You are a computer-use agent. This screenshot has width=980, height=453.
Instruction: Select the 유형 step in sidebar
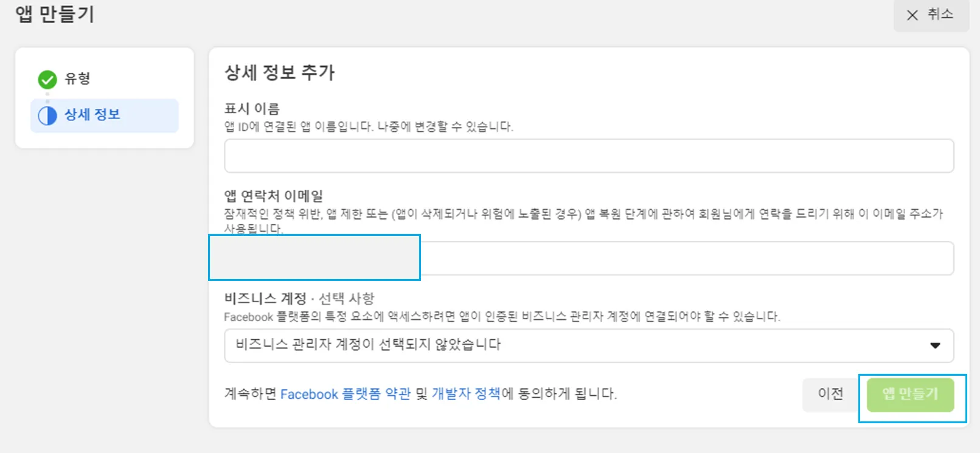pyautogui.click(x=77, y=78)
